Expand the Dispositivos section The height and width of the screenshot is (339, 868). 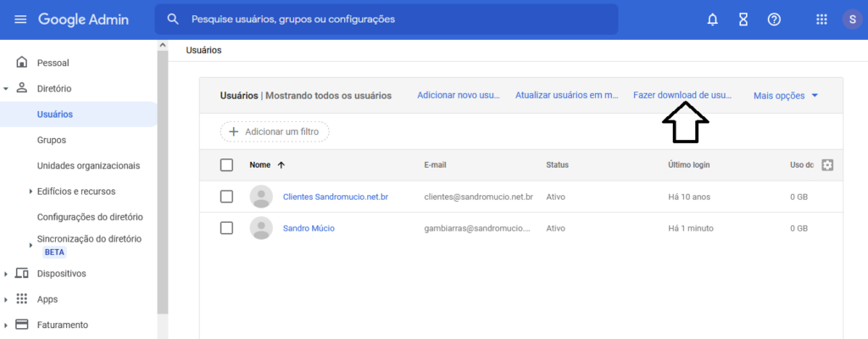pyautogui.click(x=6, y=274)
